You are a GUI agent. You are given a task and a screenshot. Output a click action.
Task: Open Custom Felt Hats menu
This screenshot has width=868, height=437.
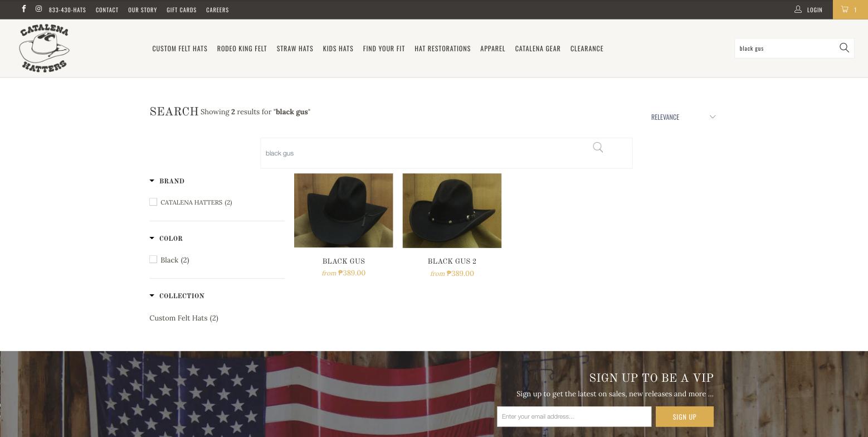click(x=180, y=48)
